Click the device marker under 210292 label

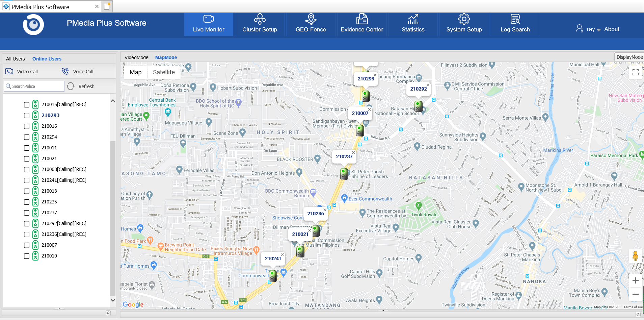(419, 106)
